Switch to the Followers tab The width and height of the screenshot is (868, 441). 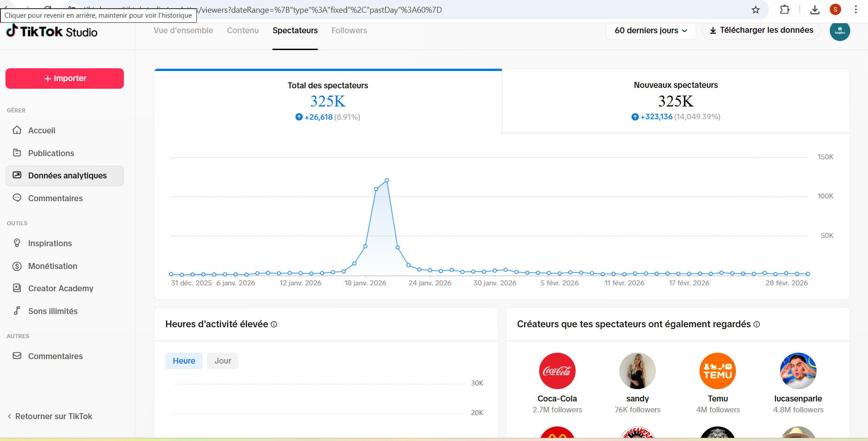pos(349,30)
